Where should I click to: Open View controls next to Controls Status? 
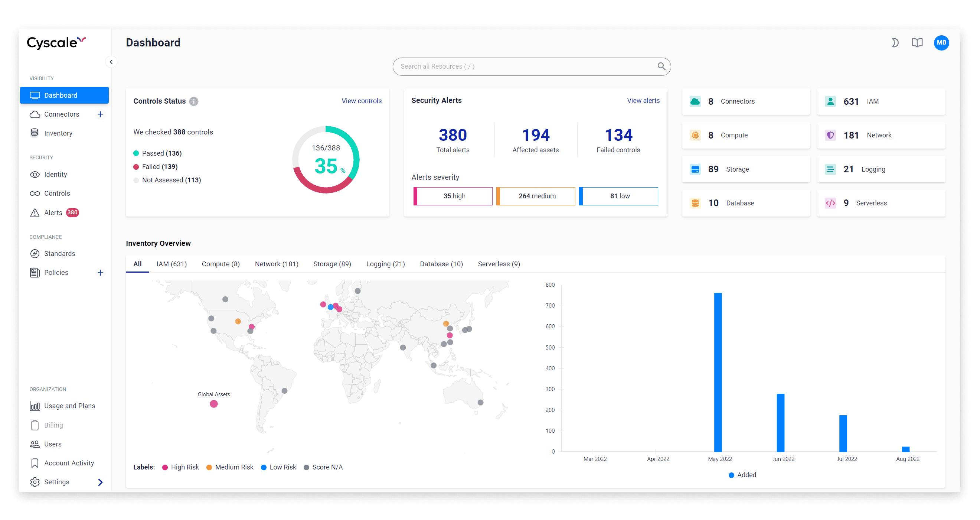coord(362,101)
